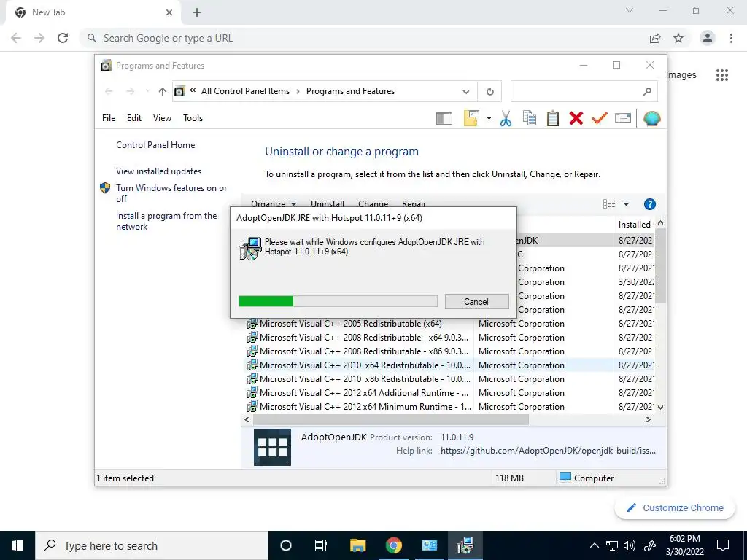Click Customize Chrome button

tap(676, 507)
